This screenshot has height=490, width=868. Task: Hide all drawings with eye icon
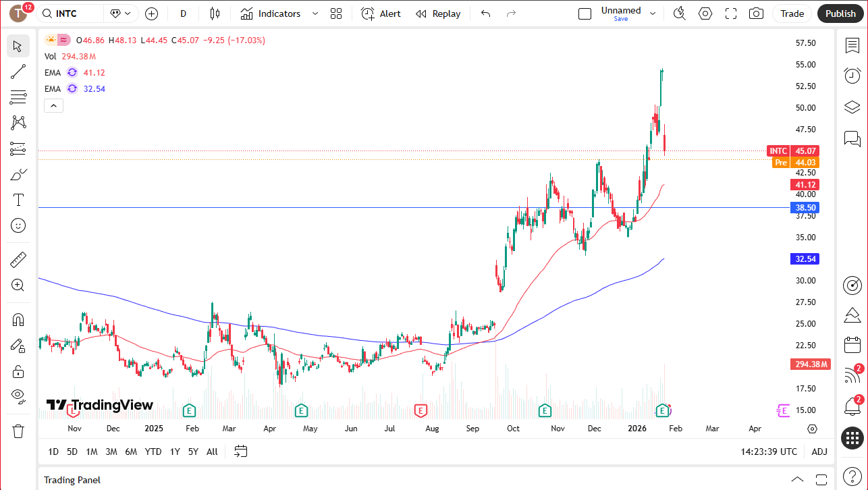(18, 396)
